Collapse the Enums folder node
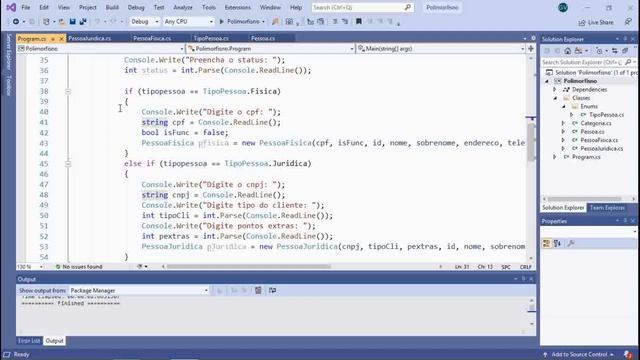Viewport: 640px width, 360px height. coord(564,107)
